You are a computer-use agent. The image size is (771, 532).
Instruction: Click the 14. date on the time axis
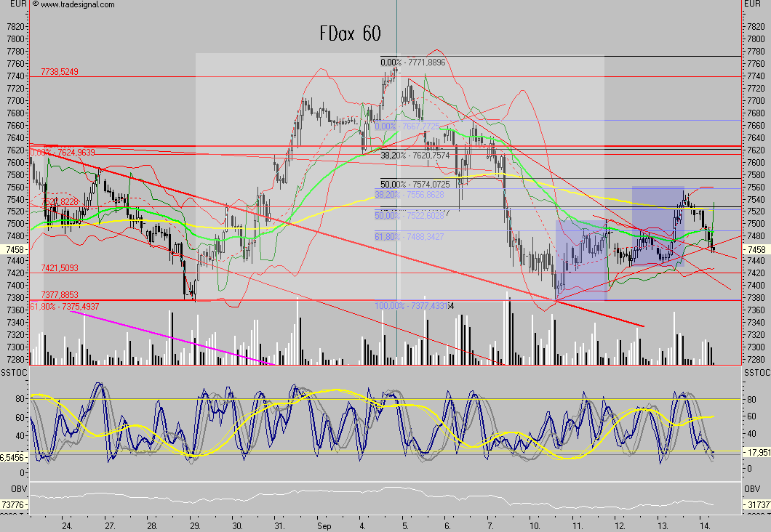click(x=704, y=524)
